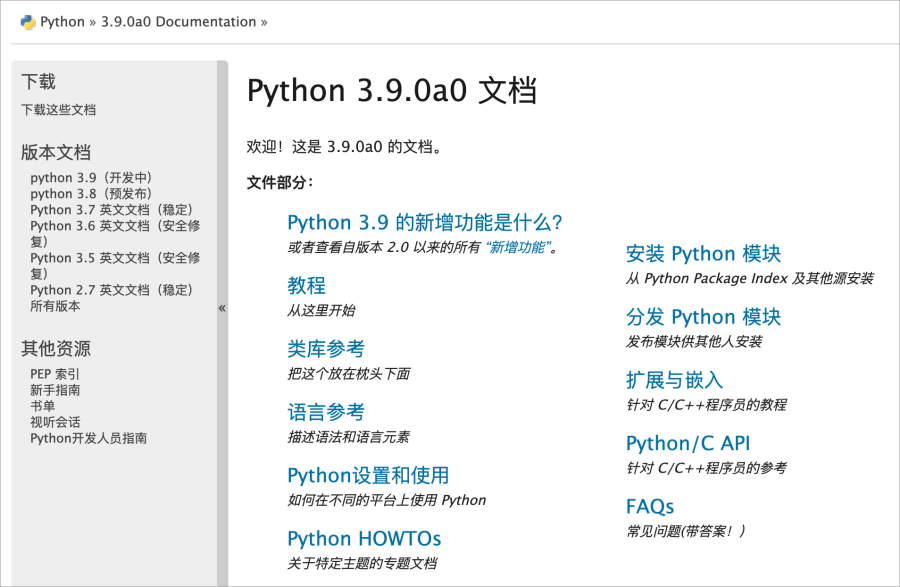This screenshot has width=900, height=587.
Task: Open the FAQs link
Action: coord(650,507)
